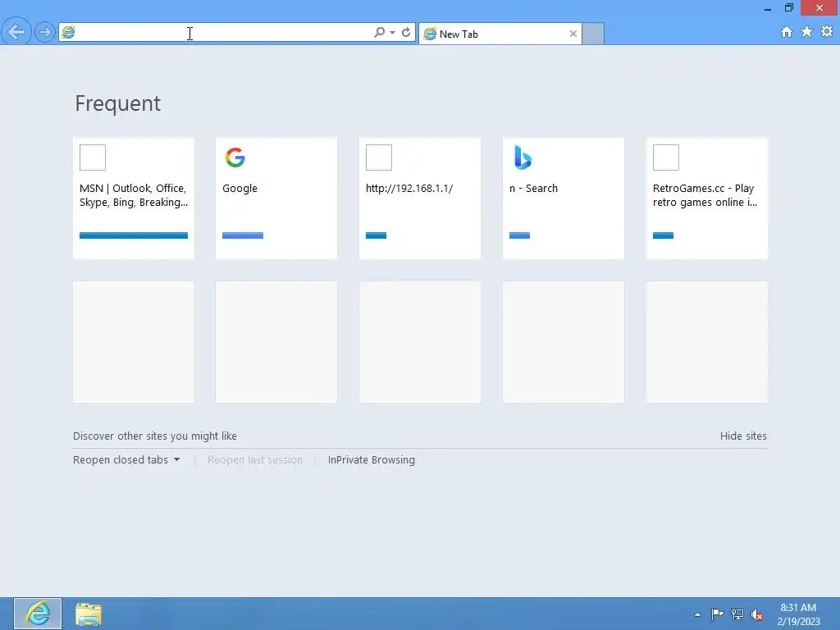Refresh the page with the reload icon
The width and height of the screenshot is (840, 630).
coord(406,32)
